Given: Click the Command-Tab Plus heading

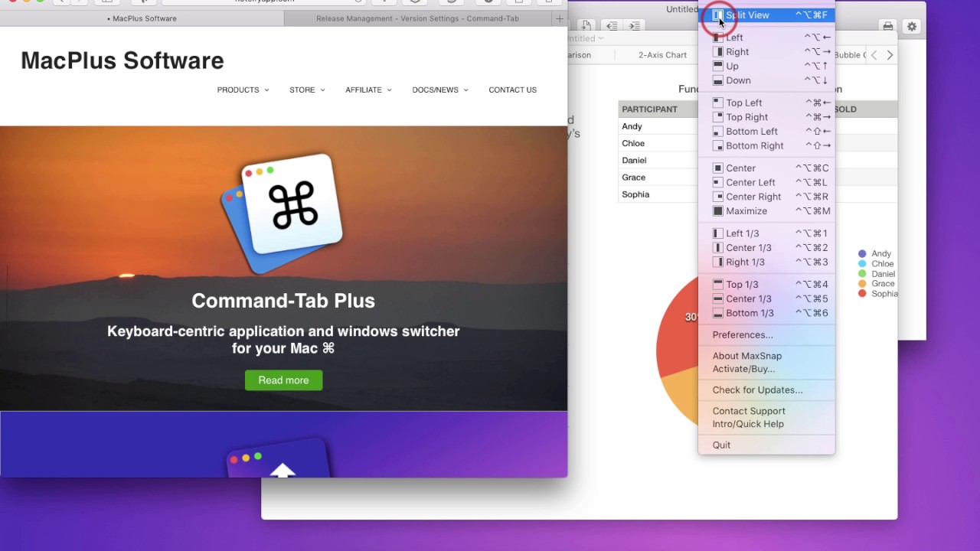Looking at the screenshot, I should coord(283,301).
